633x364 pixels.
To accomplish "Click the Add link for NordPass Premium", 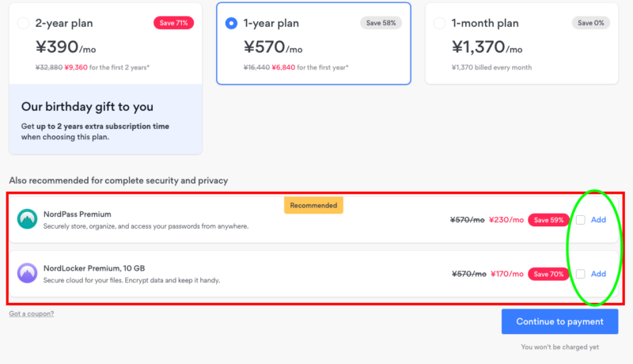I will click(x=598, y=220).
